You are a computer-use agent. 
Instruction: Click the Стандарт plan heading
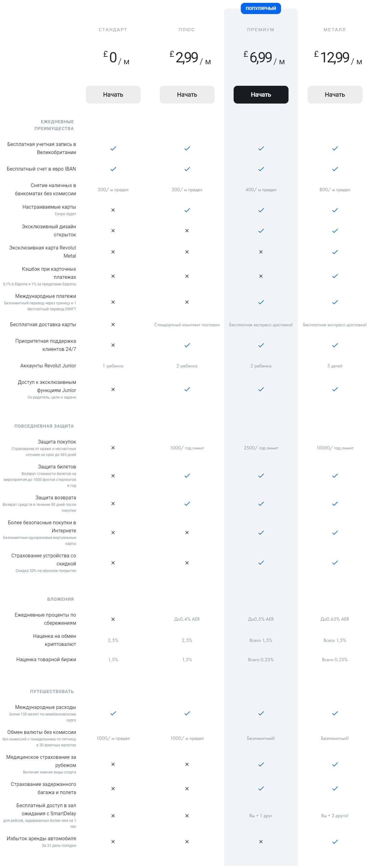(113, 30)
